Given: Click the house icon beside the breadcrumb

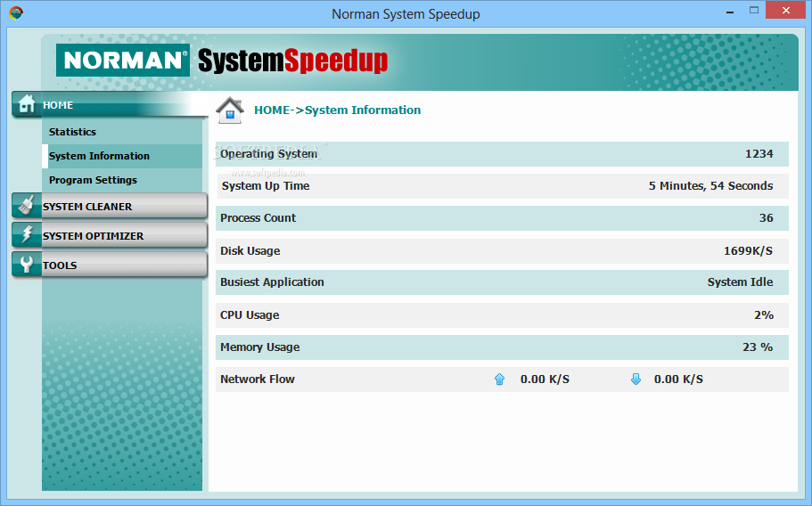Looking at the screenshot, I should pos(230,110).
